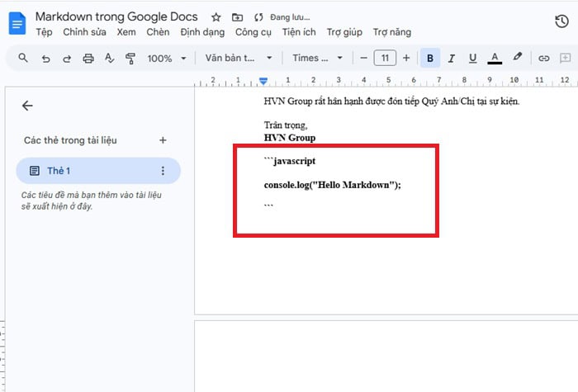This screenshot has height=392, width=578.
Task: Star the document title
Action: coord(216,17)
